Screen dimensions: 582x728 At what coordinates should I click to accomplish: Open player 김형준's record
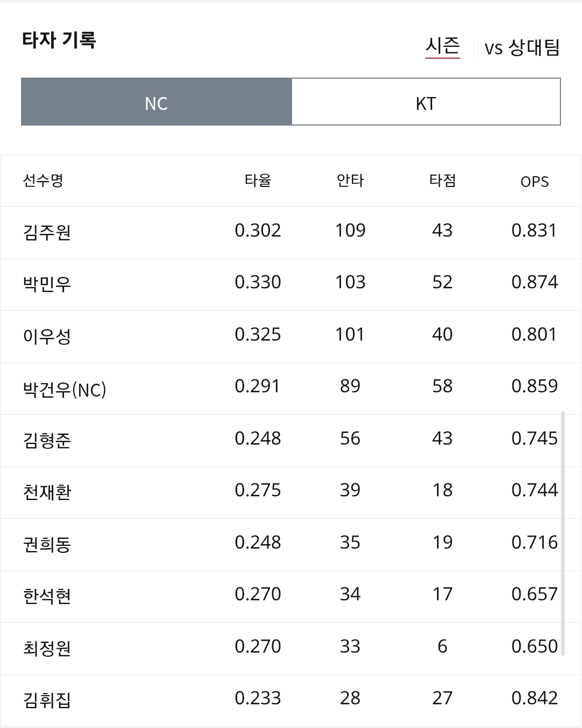[291, 441]
